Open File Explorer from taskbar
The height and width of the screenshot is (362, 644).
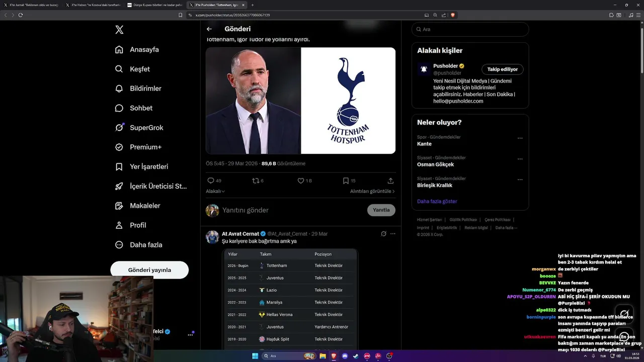pos(323,356)
